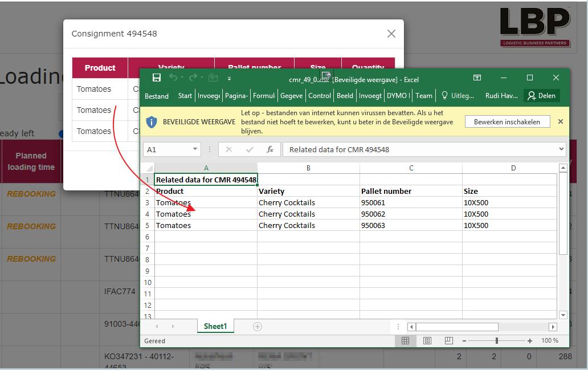Click the touch/mouse mode icon in Quick Access
This screenshot has height=370, width=588.
pos(213,78)
